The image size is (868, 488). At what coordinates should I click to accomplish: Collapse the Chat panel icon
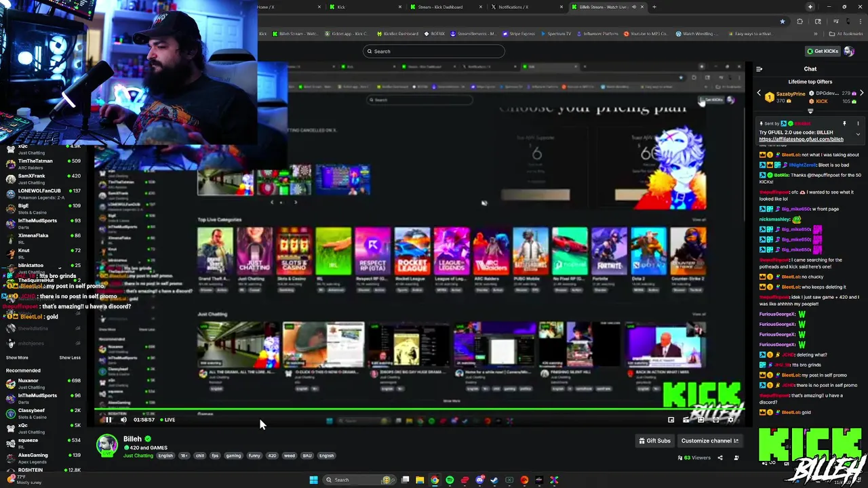759,68
